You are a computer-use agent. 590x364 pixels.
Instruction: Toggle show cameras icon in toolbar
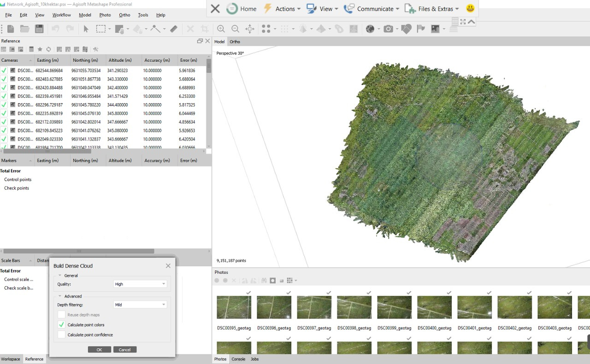[x=388, y=29]
